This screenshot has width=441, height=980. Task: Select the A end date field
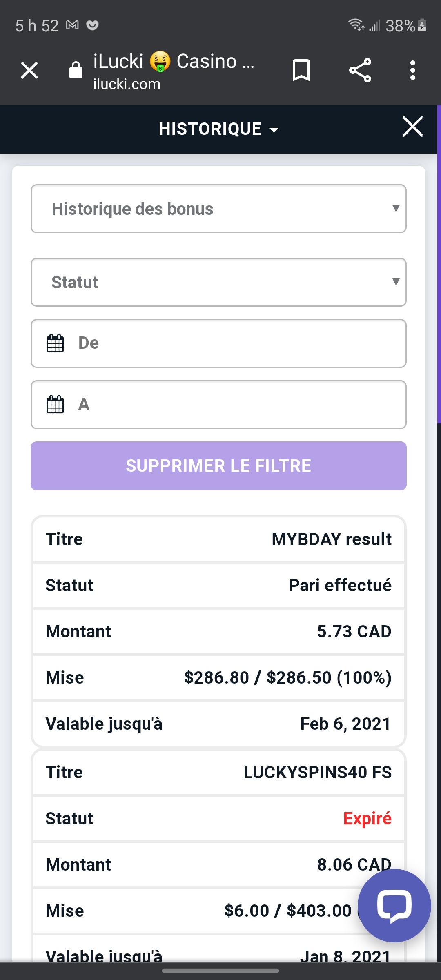(x=237, y=405)
